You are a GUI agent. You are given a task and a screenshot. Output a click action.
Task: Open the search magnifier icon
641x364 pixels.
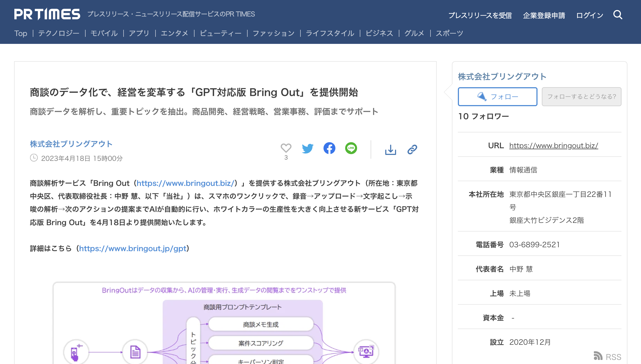tap(618, 15)
